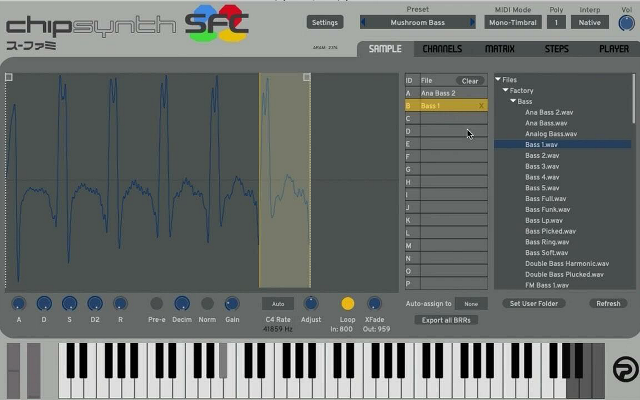Click the highlighted gray piano key
The image size is (640, 400).
point(223,361)
